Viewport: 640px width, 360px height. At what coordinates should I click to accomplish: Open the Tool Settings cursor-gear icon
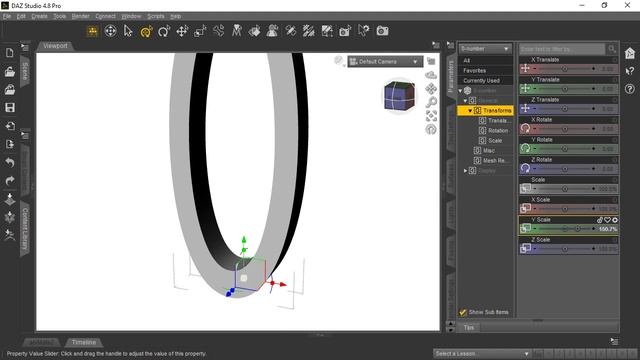(x=363, y=31)
